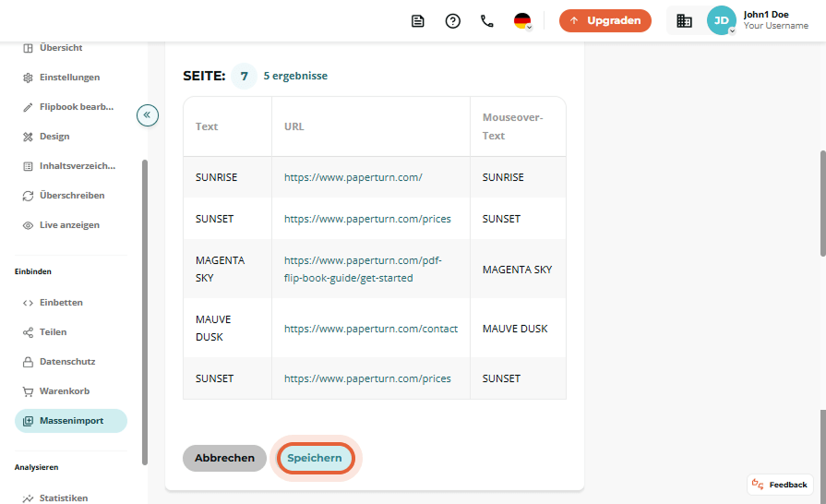Open the first SUNSET prices link

[367, 219]
